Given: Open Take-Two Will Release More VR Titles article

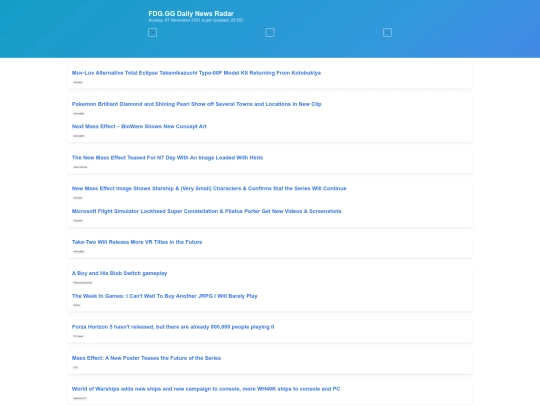Looking at the screenshot, I should (x=137, y=242).
